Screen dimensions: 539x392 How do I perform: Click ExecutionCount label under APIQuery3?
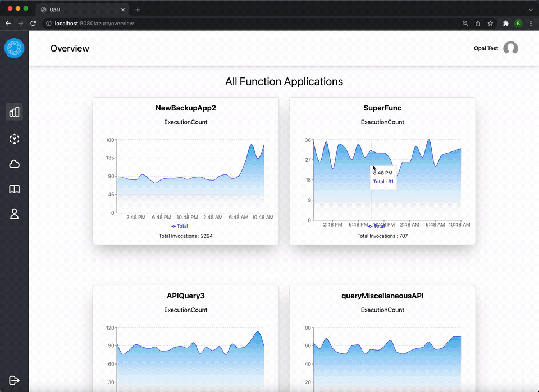coord(186,310)
